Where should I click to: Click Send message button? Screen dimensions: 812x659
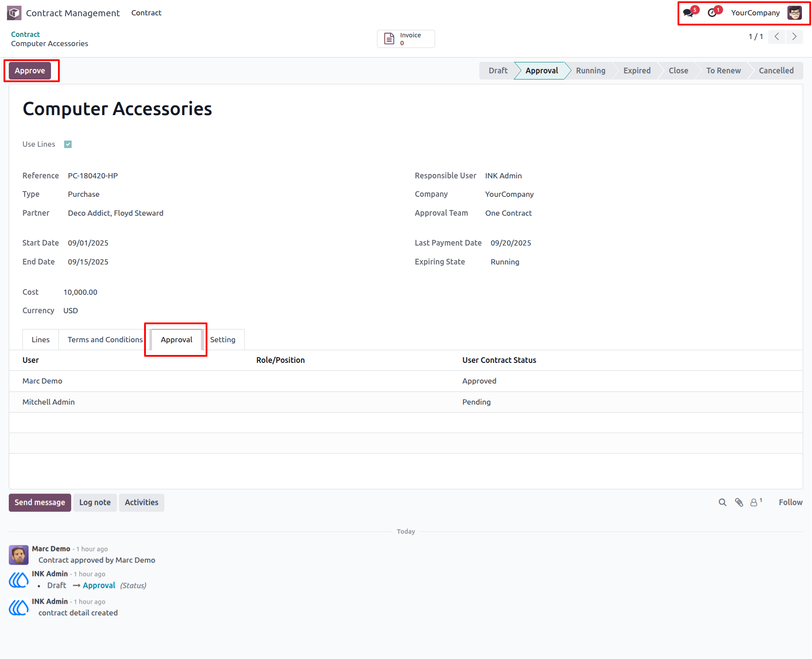click(40, 503)
